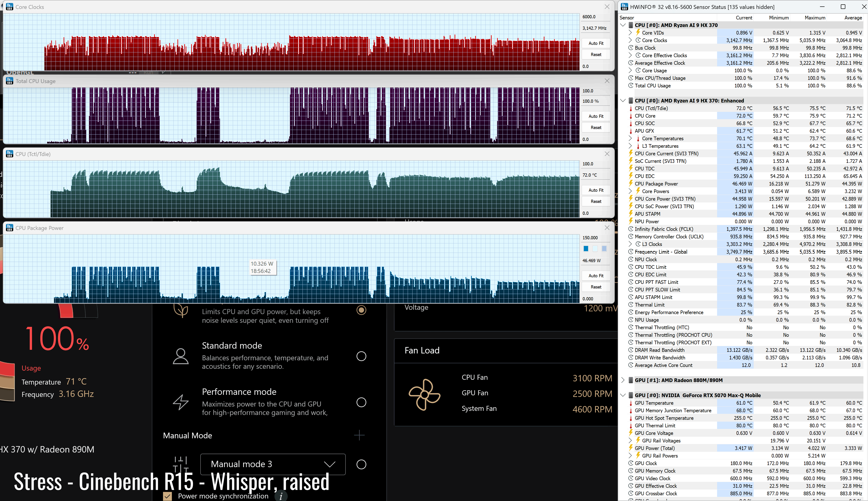Viewport: 868px width, 501px height.
Task: Click the HWiNFO icon in CPU (Tctl/Tdie) graph title
Action: 10,154
